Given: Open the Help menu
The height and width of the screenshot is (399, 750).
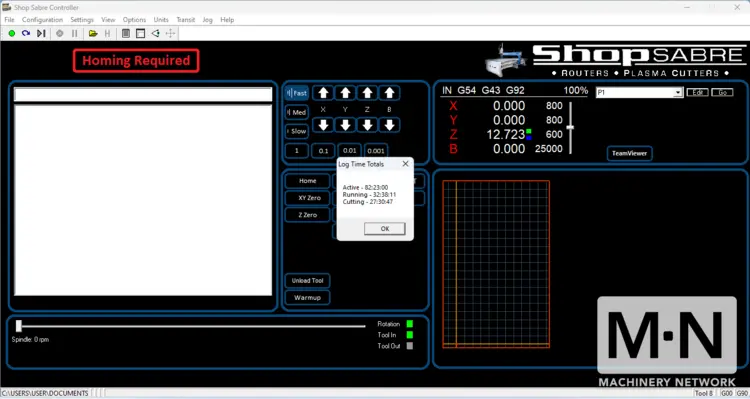Looking at the screenshot, I should pos(227,20).
